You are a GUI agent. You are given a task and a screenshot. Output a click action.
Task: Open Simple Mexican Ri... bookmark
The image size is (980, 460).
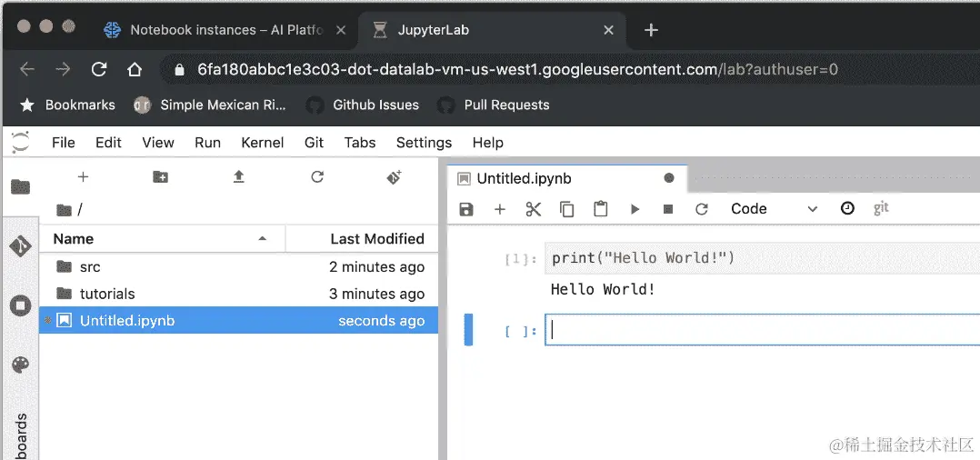click(x=210, y=105)
